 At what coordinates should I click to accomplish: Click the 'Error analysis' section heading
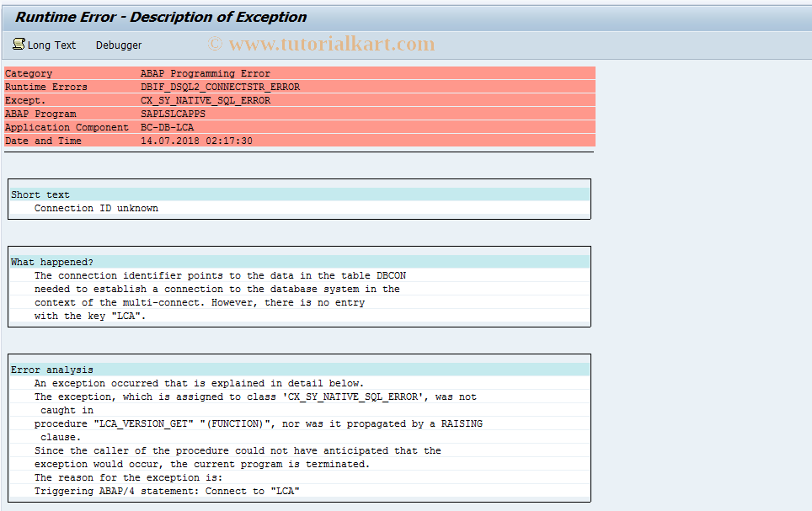pyautogui.click(x=51, y=370)
